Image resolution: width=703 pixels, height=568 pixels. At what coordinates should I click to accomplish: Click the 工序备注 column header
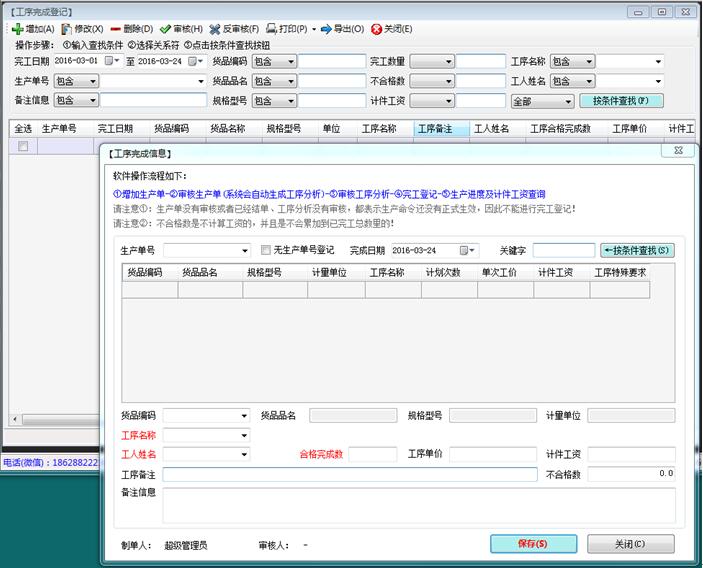[x=436, y=129]
